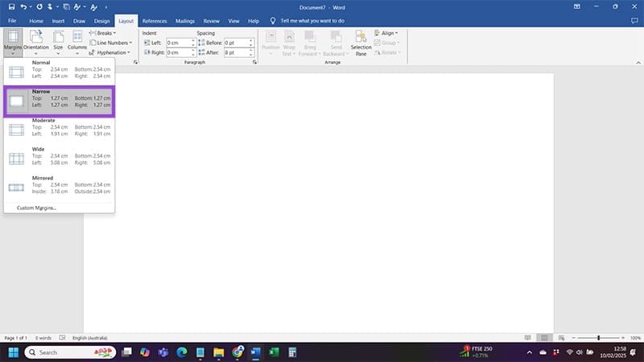Viewport: 644px width, 362px height.
Task: Open the Selection Pane
Action: tap(361, 43)
